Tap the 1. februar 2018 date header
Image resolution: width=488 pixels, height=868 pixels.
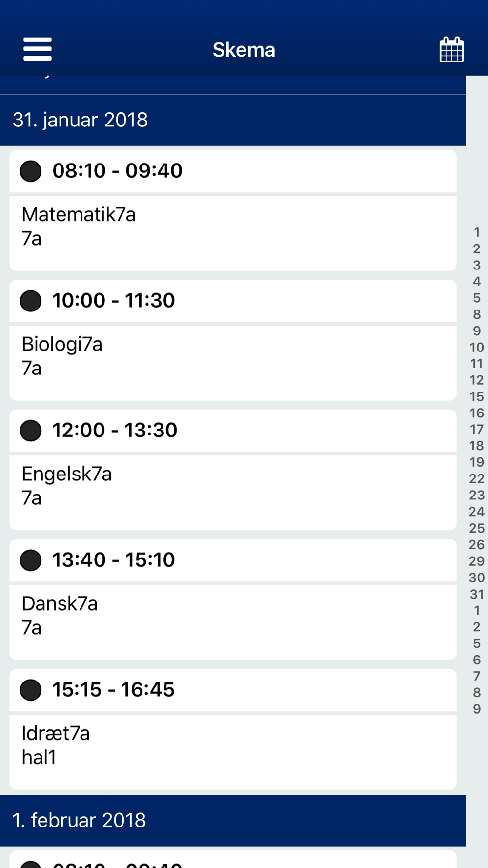point(233,821)
